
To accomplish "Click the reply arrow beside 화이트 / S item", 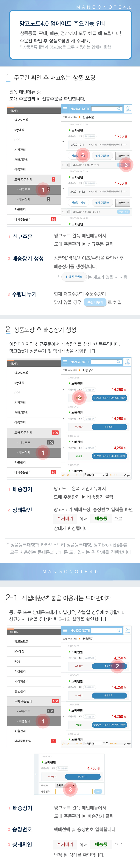I will [x=63, y=212].
